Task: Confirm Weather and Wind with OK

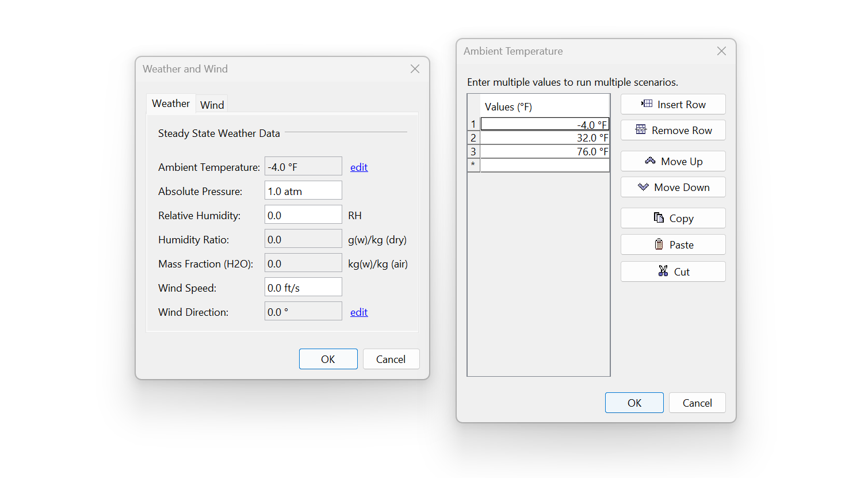Action: (328, 360)
